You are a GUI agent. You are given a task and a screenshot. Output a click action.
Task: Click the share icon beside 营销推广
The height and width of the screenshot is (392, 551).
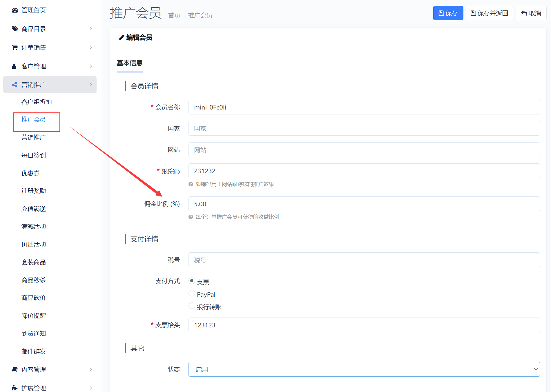point(14,85)
